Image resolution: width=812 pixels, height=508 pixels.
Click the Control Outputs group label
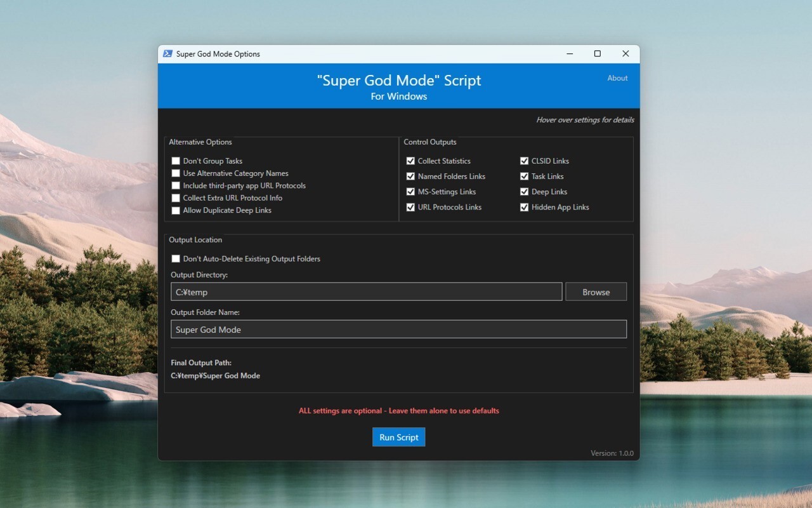tap(430, 142)
